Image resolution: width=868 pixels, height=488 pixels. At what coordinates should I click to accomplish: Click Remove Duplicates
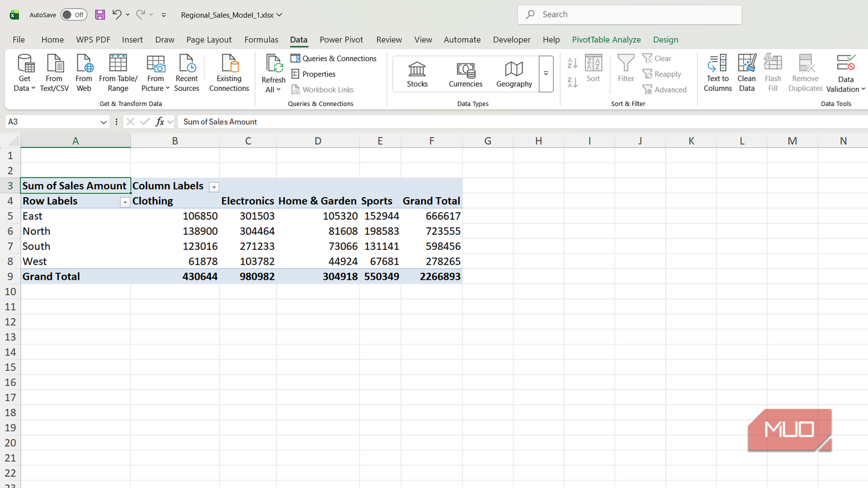pyautogui.click(x=806, y=73)
